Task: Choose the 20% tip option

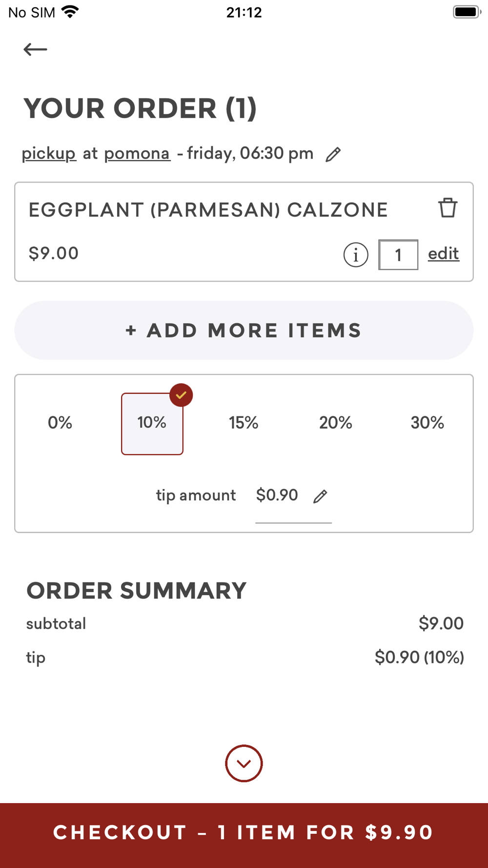Action: (336, 423)
